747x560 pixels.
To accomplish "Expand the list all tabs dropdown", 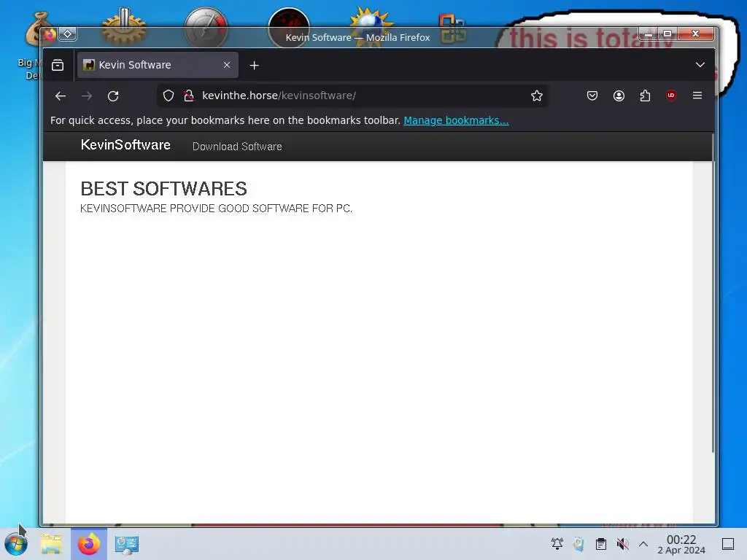I will (x=700, y=65).
